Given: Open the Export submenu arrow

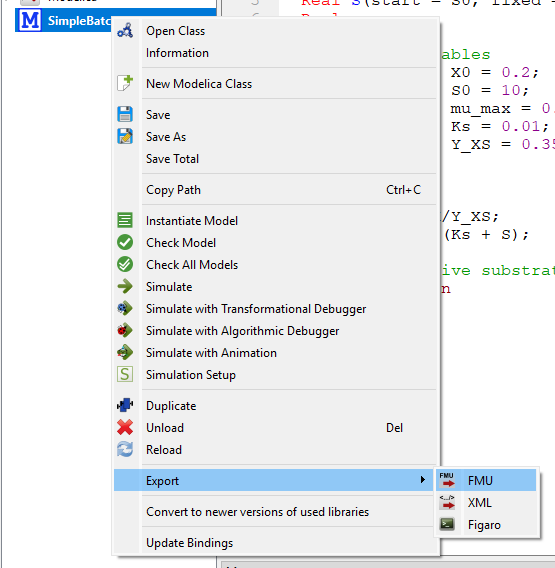Looking at the screenshot, I should pyautogui.click(x=422, y=480).
